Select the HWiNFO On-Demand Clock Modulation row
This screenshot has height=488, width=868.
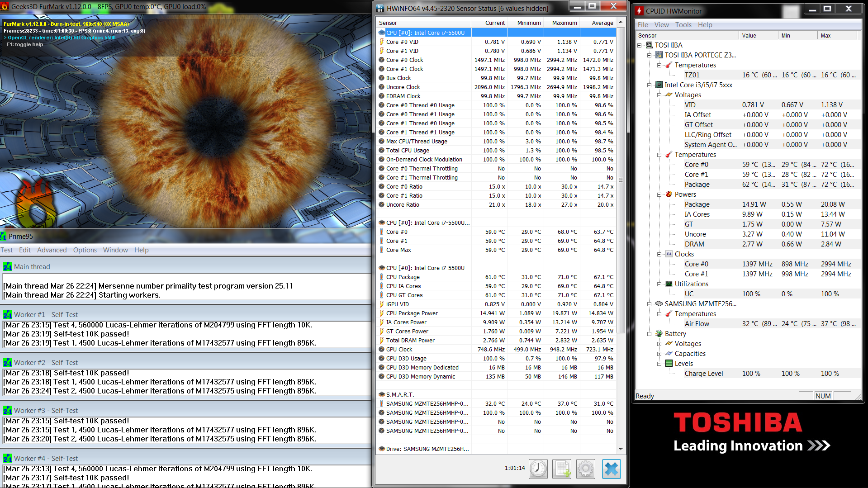[496, 159]
